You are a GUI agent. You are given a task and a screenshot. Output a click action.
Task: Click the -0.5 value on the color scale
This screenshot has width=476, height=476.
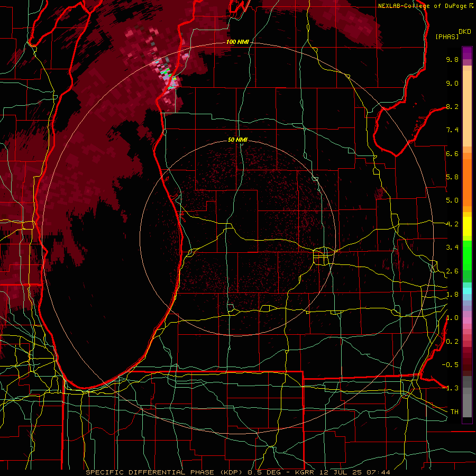450,365
